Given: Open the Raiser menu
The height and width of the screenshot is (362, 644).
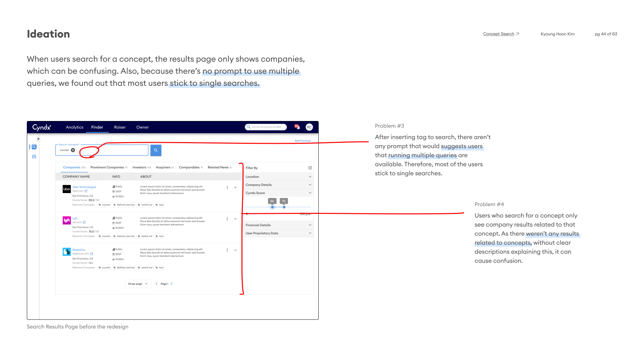Looking at the screenshot, I should pyautogui.click(x=120, y=127).
